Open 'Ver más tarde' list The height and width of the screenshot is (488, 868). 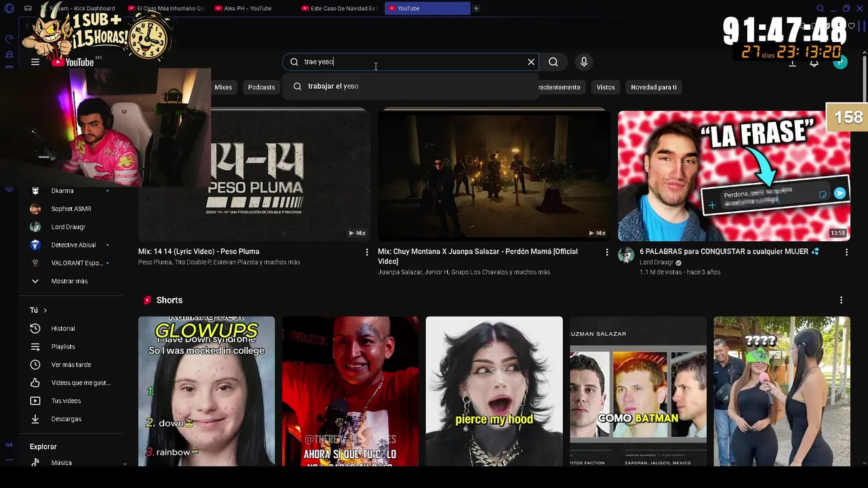[71, 365]
